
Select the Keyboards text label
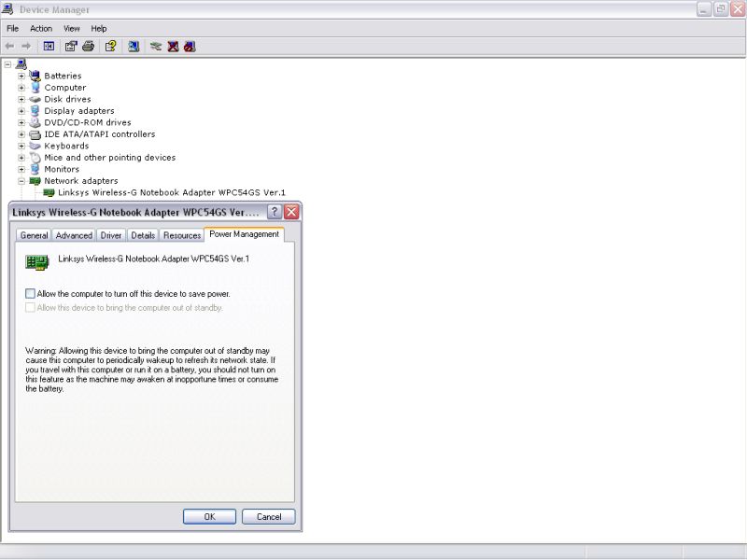coord(66,146)
